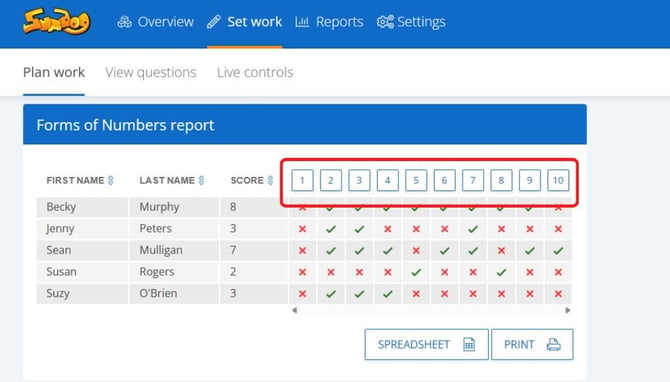
Task: Click the table scrollbar right arrow
Action: (x=567, y=310)
